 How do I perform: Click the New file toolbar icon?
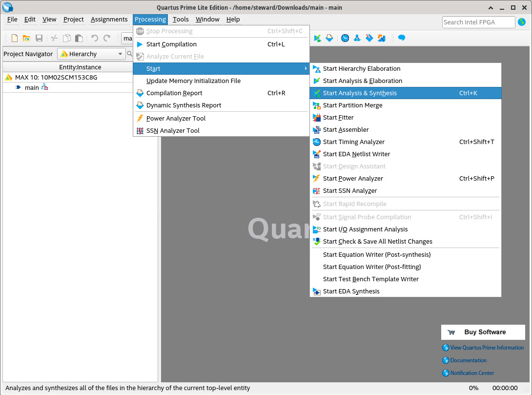pos(15,38)
